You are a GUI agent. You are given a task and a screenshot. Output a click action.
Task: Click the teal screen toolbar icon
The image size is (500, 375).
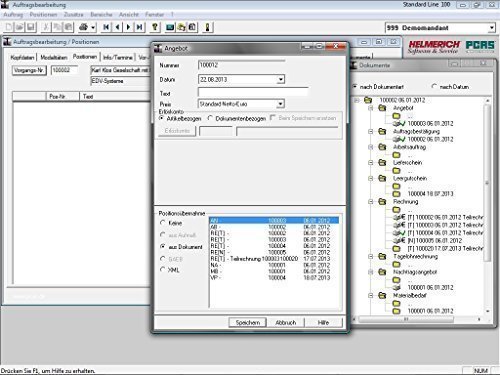coord(170,27)
